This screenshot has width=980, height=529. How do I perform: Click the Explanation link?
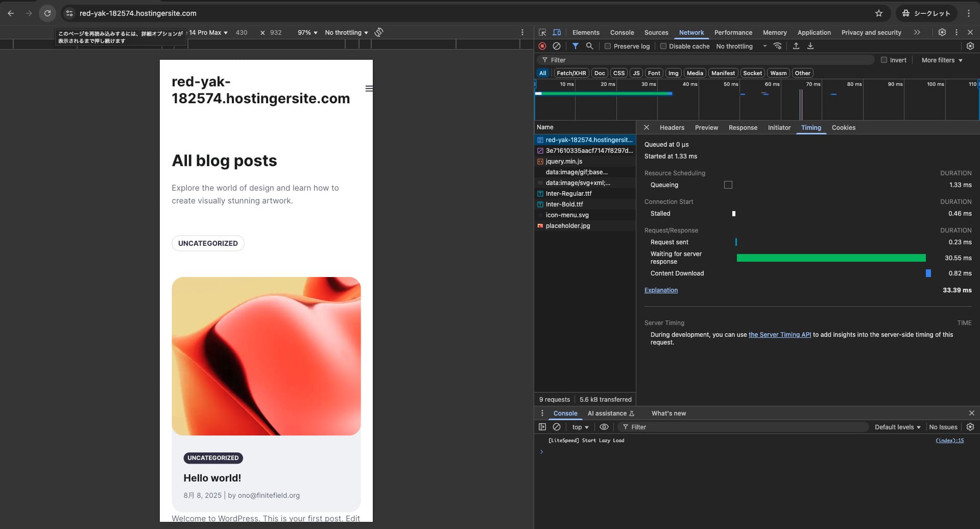pyautogui.click(x=661, y=290)
